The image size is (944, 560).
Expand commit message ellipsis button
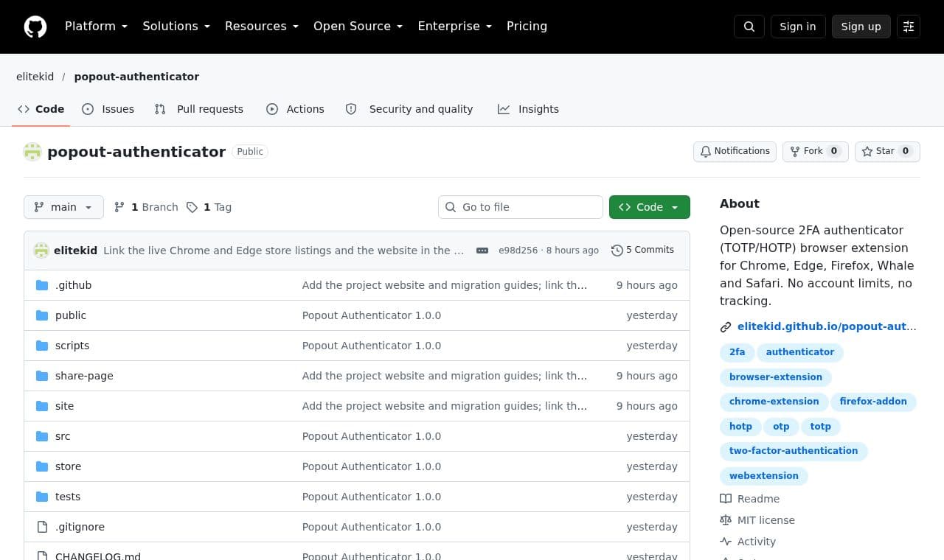click(x=482, y=251)
